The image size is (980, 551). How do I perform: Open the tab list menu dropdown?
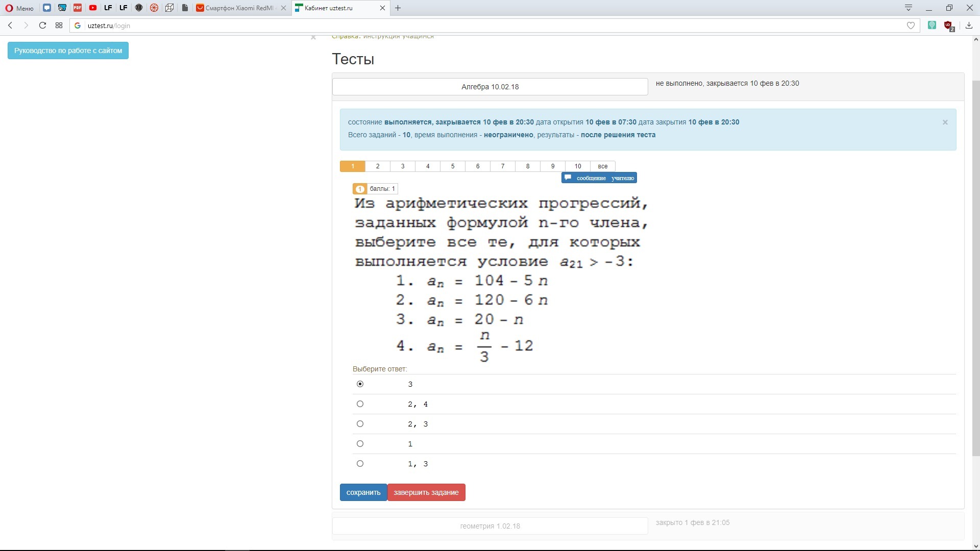pyautogui.click(x=909, y=8)
